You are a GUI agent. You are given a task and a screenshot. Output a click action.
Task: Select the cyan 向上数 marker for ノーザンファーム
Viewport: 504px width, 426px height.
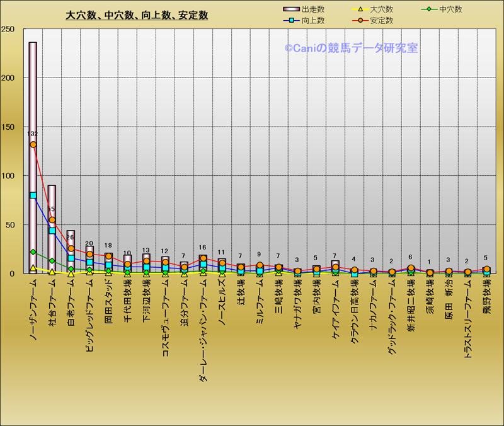[x=33, y=195]
